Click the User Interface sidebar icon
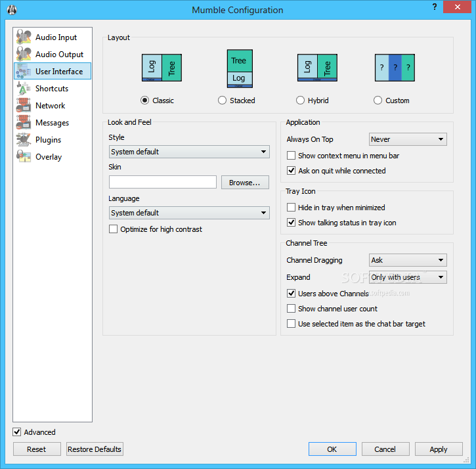476x469 pixels. 24,71
